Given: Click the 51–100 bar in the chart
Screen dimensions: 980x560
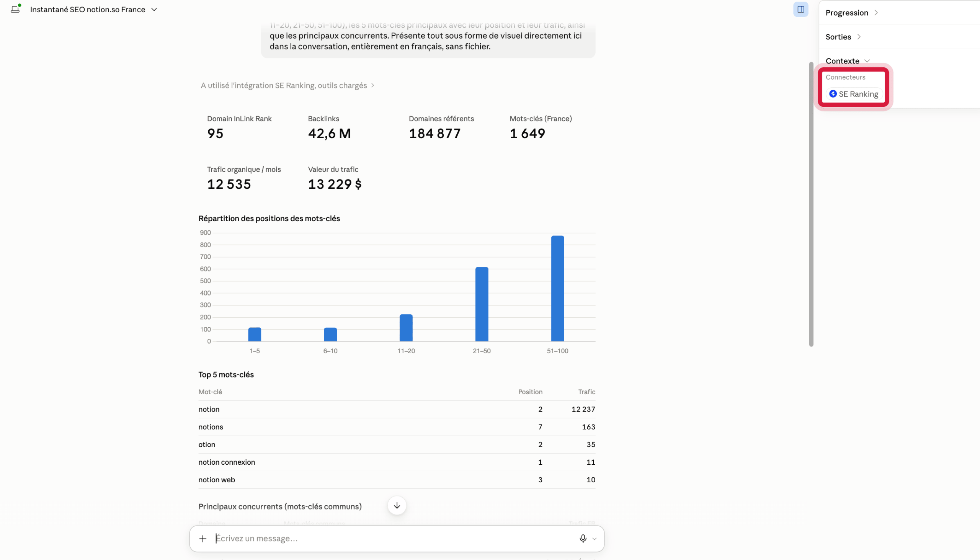Looking at the screenshot, I should click(x=557, y=289).
